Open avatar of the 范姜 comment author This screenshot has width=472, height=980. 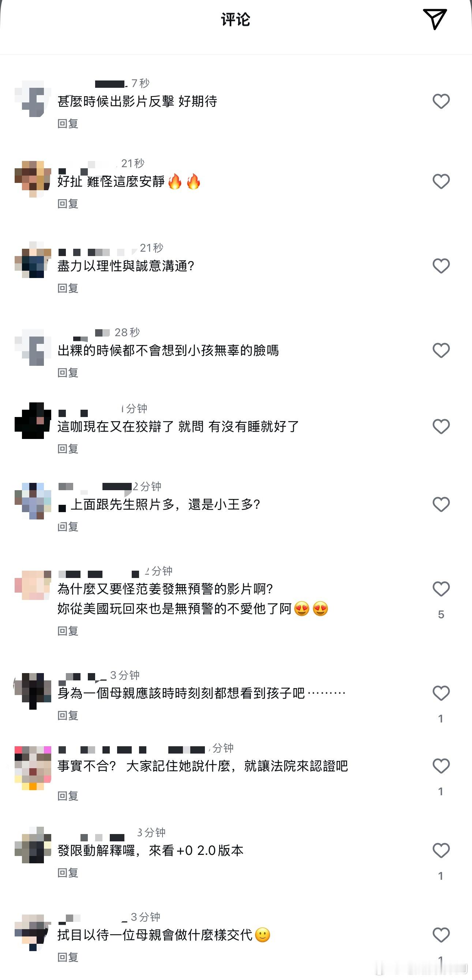click(x=33, y=585)
